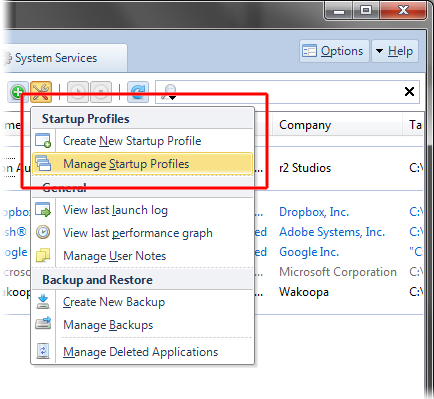The width and height of the screenshot is (434, 399).
Task: Click the Create New Backup download icon
Action: pyautogui.click(x=43, y=301)
